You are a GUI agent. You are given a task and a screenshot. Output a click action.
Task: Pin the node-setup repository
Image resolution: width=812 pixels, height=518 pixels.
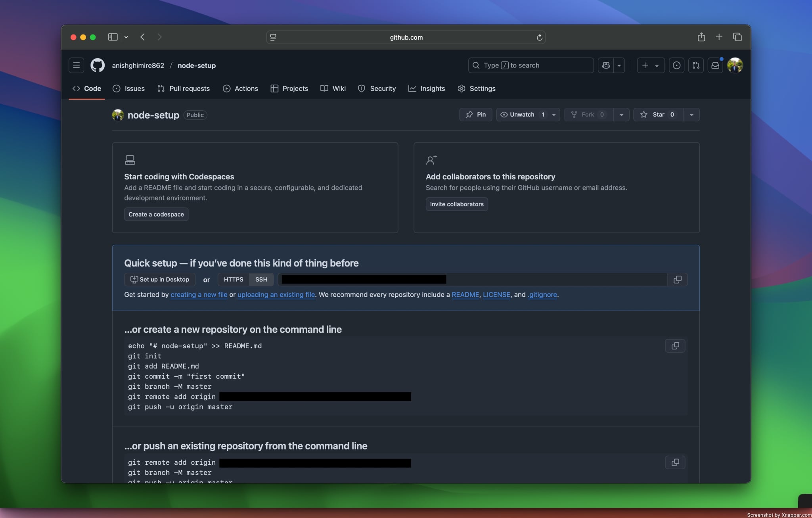point(475,115)
